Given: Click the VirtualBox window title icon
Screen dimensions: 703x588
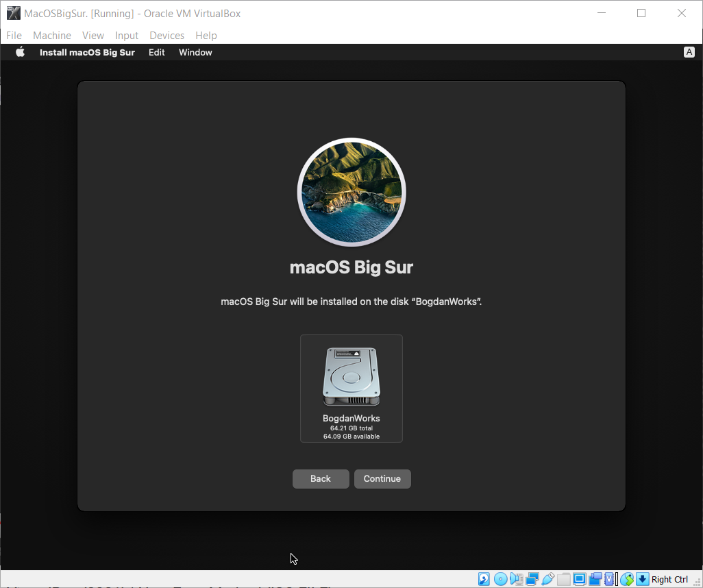Looking at the screenshot, I should point(14,14).
